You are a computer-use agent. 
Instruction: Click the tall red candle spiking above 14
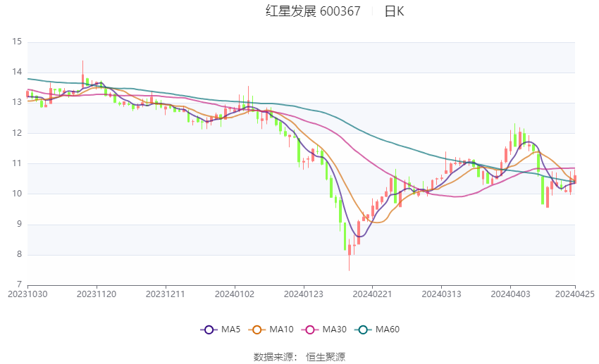click(82, 73)
